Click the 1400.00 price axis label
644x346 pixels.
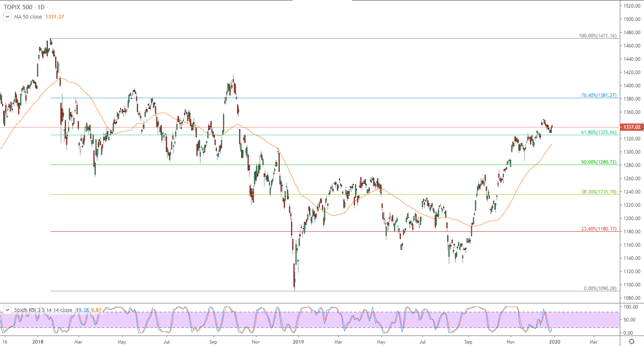point(632,86)
